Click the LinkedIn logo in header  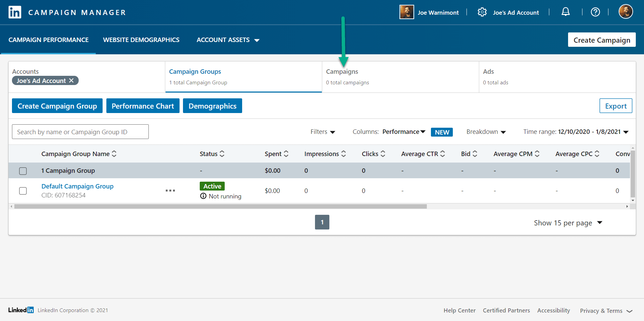(15, 12)
